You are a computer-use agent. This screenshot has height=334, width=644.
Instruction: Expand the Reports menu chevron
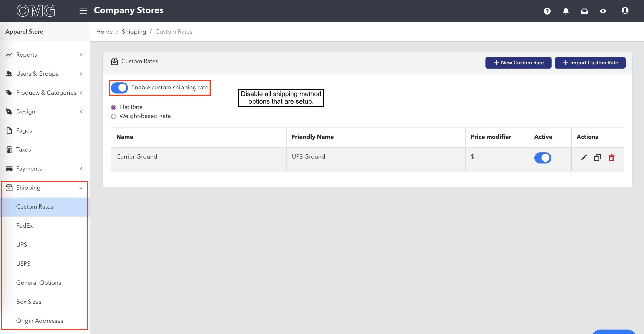click(x=81, y=55)
